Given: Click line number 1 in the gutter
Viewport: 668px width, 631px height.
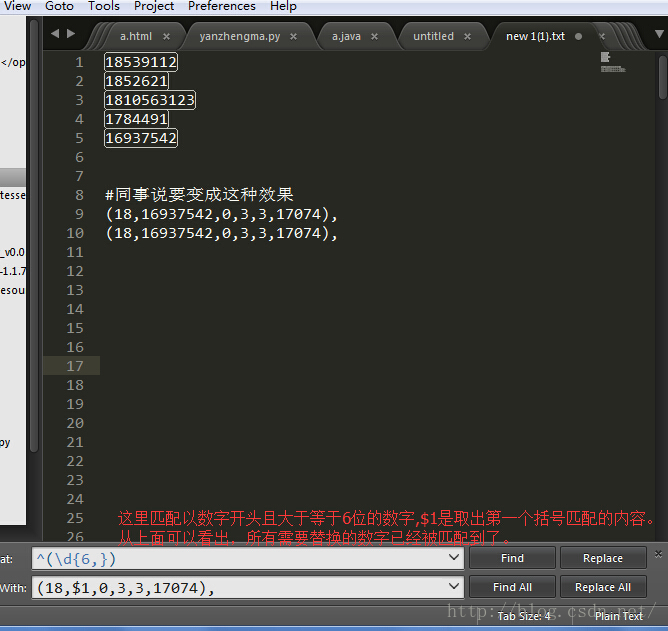Looking at the screenshot, I should (x=79, y=62).
